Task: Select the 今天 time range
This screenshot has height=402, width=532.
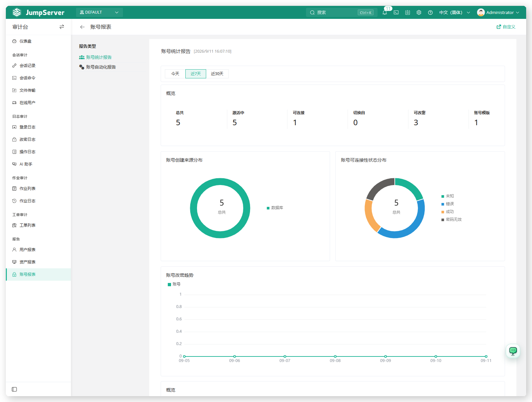Action: 175,74
